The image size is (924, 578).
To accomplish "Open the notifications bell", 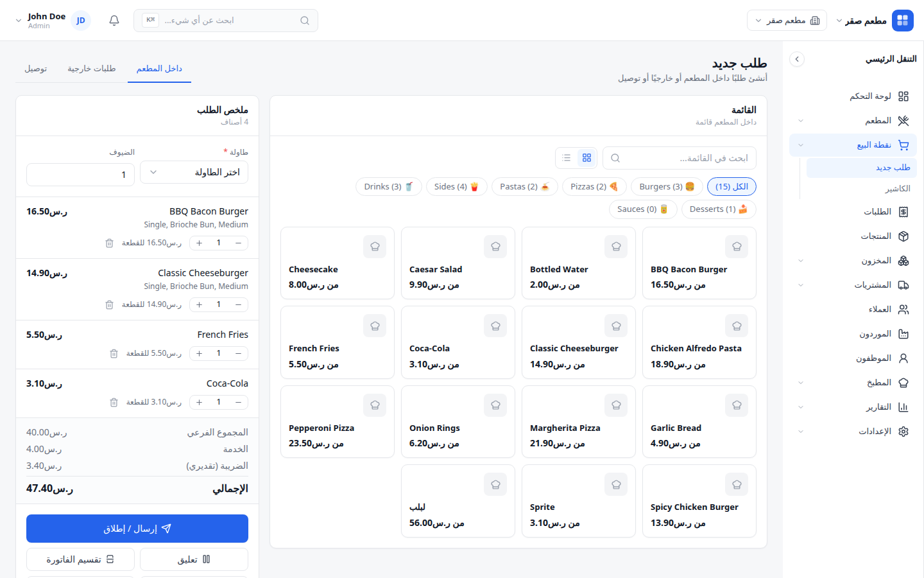I will 114,21.
